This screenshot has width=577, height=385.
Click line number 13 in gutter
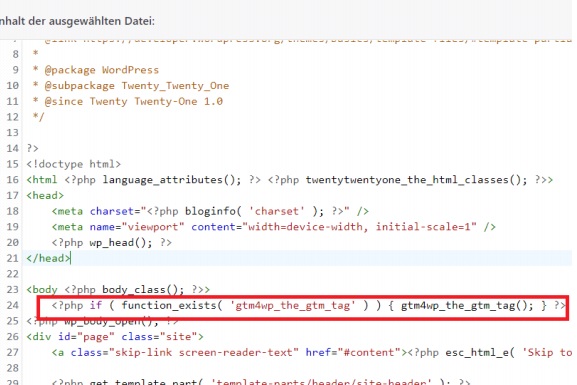(12, 133)
